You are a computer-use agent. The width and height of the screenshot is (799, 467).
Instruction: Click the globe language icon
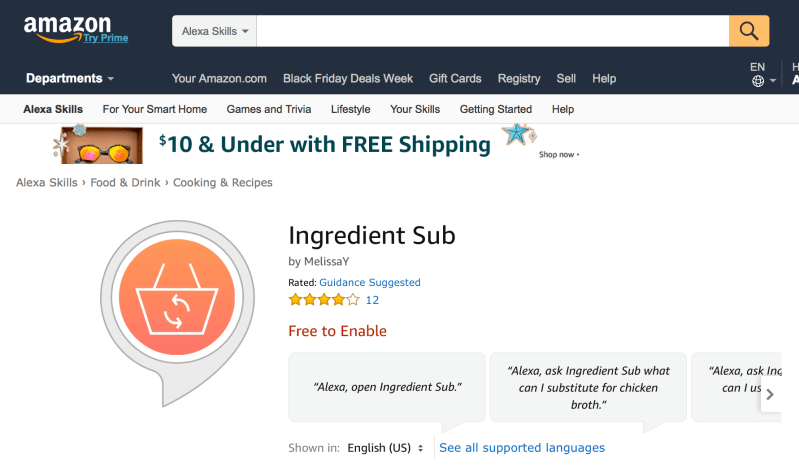[758, 81]
